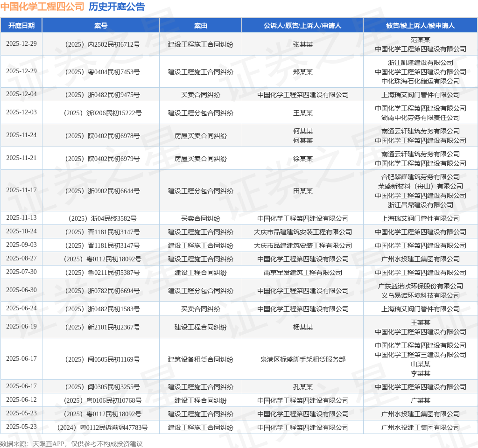Image resolution: width=478 pixels, height=448 pixels.
Task: Click the 开庭日期 column header
Action: 21,26
